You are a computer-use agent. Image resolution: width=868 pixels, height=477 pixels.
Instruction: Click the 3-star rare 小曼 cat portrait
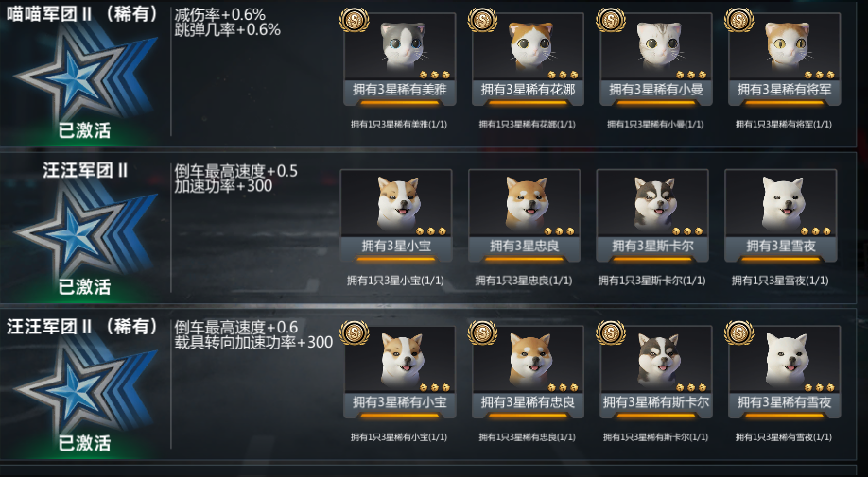pos(656,47)
